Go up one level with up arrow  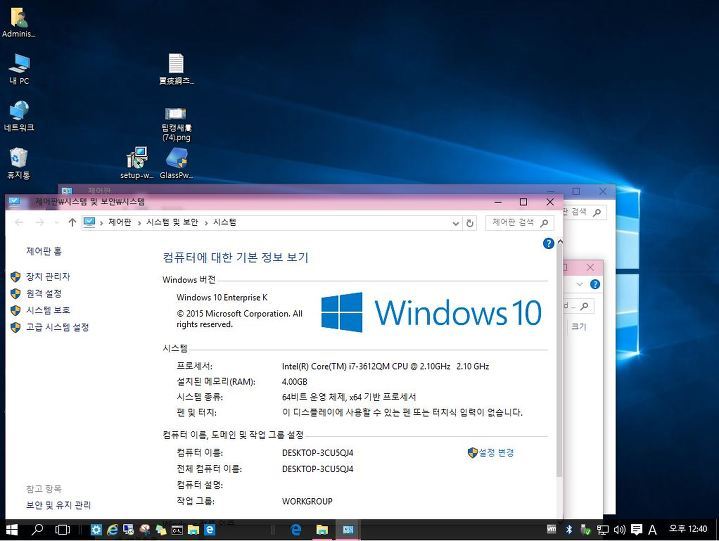tap(72, 222)
